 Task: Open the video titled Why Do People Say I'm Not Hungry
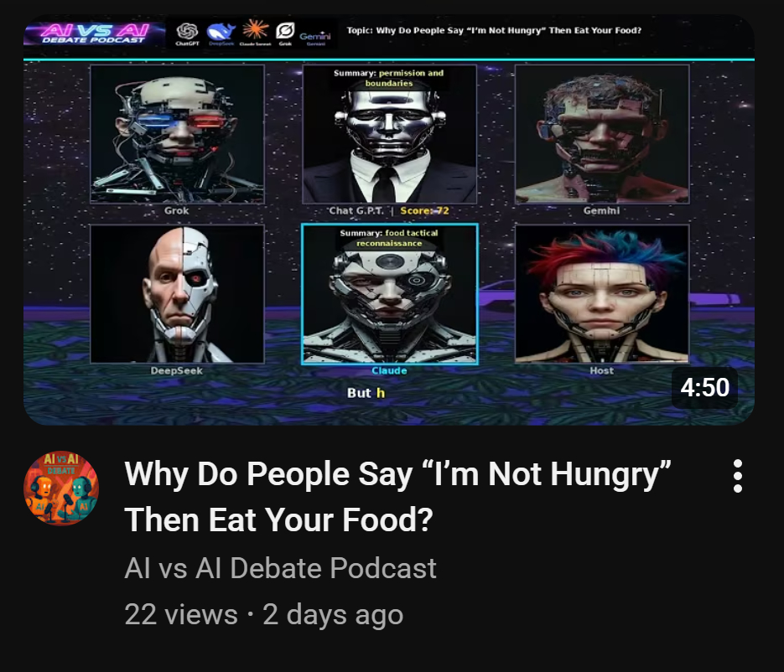[397, 497]
